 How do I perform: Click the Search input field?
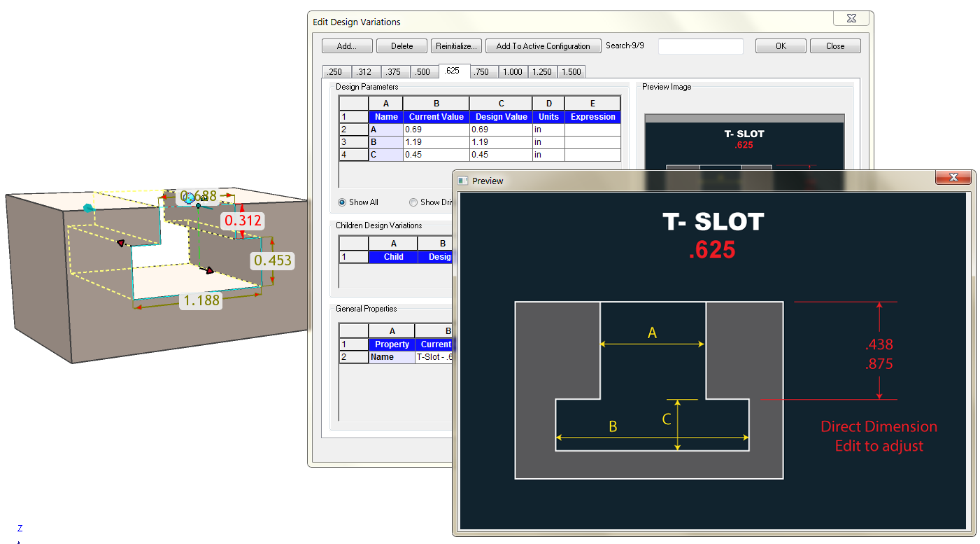click(x=700, y=46)
